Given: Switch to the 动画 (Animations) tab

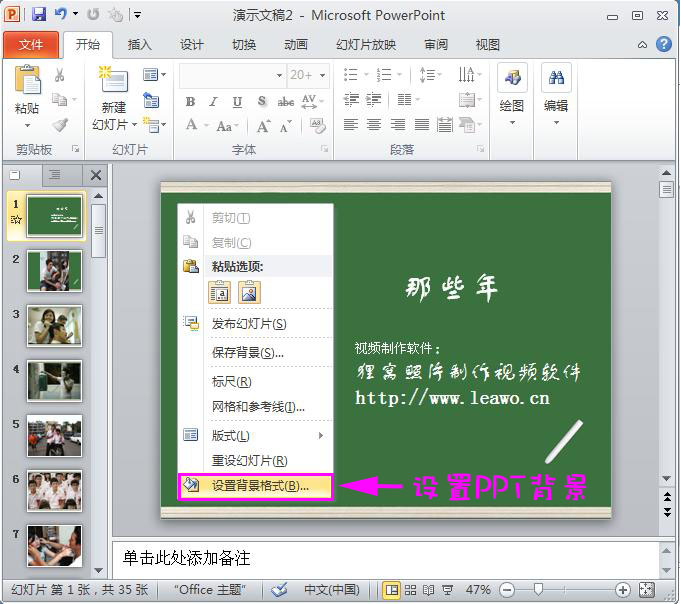Looking at the screenshot, I should click(296, 44).
